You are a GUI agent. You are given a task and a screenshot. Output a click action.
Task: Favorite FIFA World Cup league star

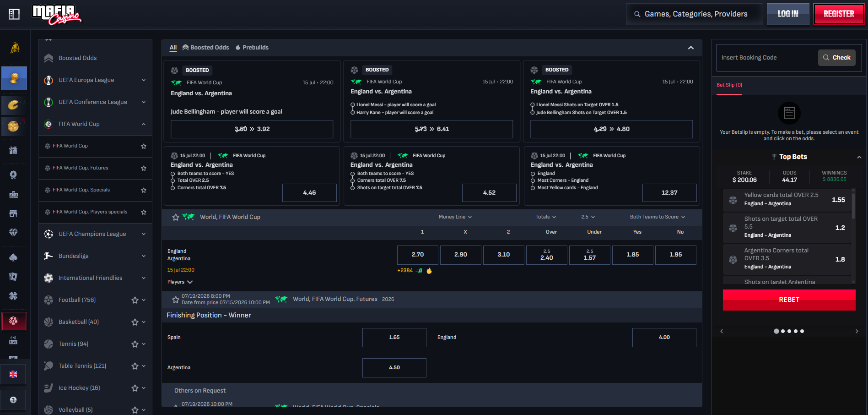(x=144, y=146)
